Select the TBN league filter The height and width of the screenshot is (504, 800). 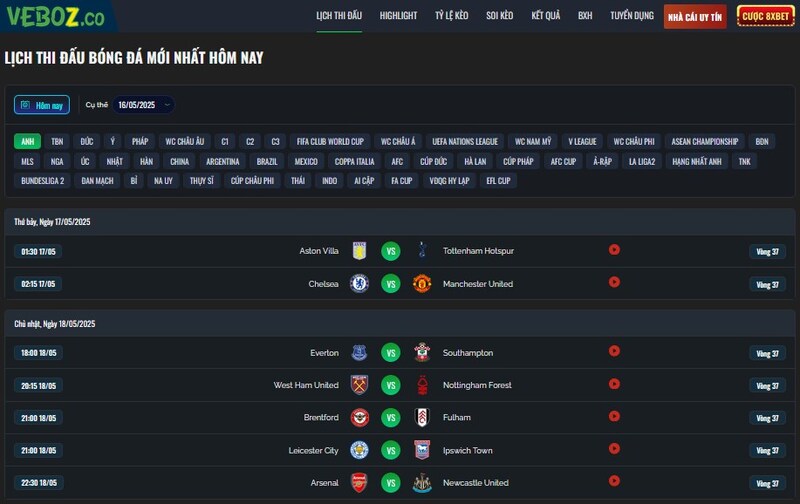(57, 141)
